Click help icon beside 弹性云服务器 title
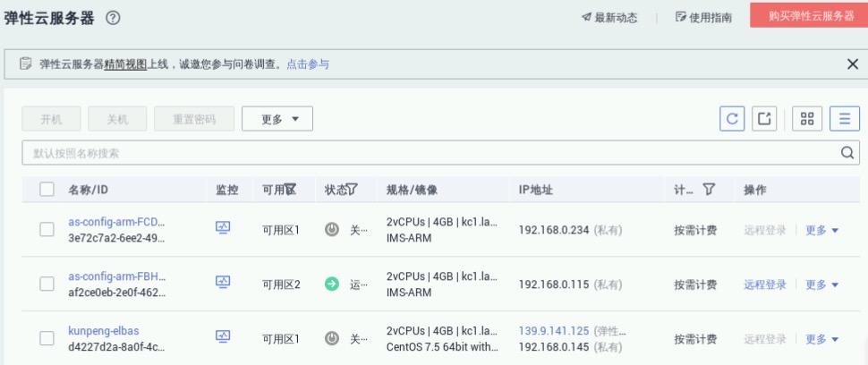 (113, 17)
